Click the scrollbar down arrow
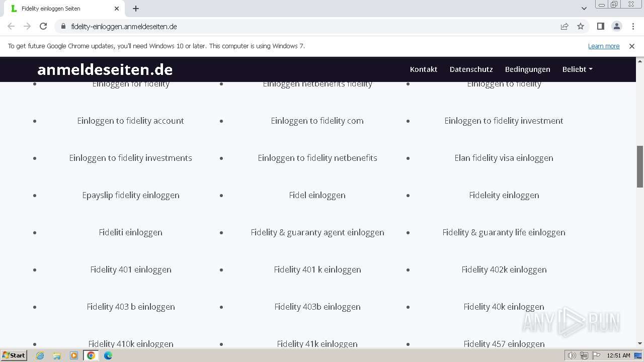This screenshot has width=644, height=362. coord(640,343)
